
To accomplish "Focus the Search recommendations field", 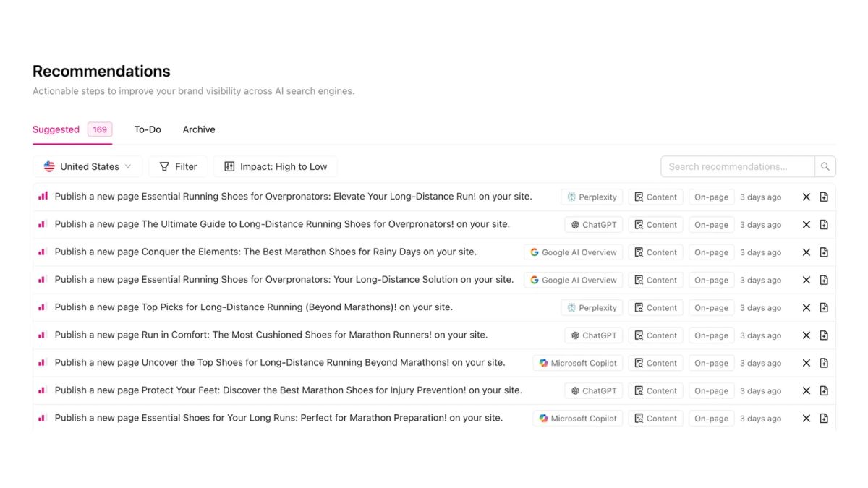I will coord(738,166).
